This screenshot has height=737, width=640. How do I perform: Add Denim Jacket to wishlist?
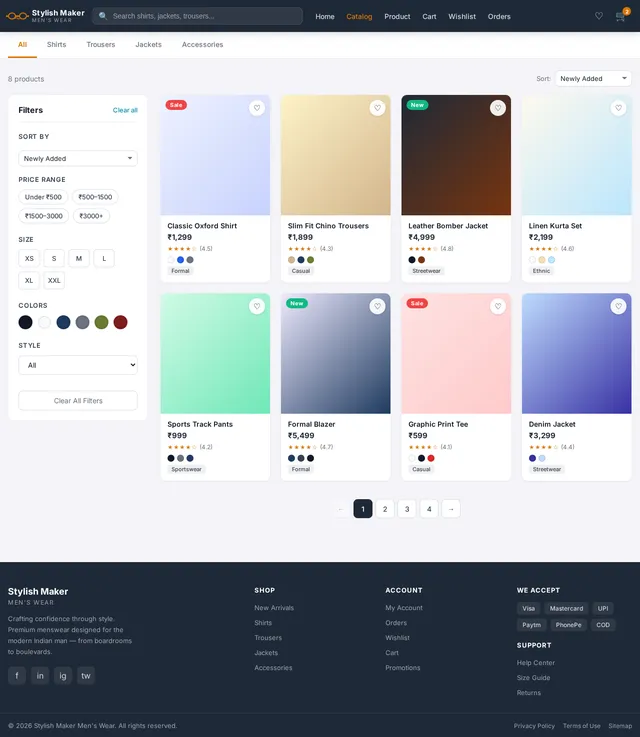tap(618, 306)
